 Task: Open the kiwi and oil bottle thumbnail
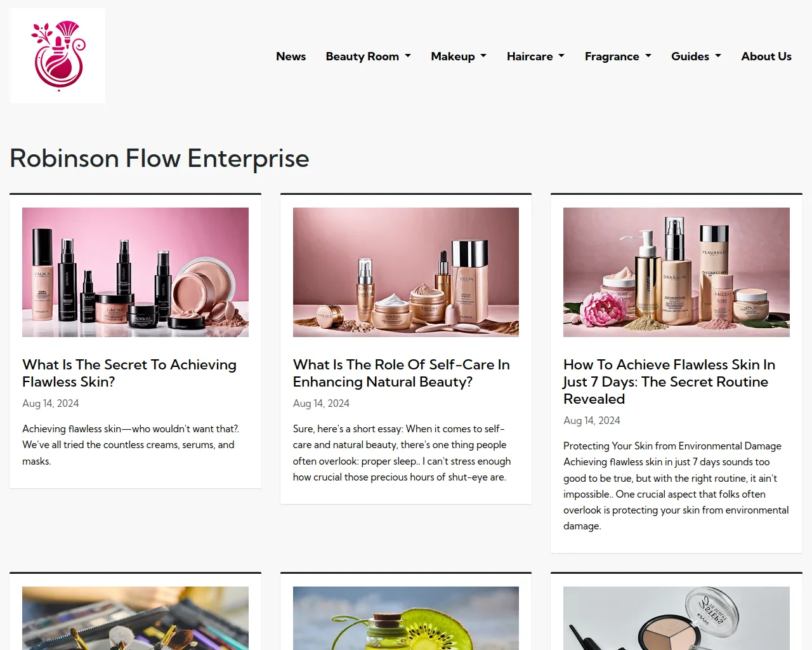[406, 618]
